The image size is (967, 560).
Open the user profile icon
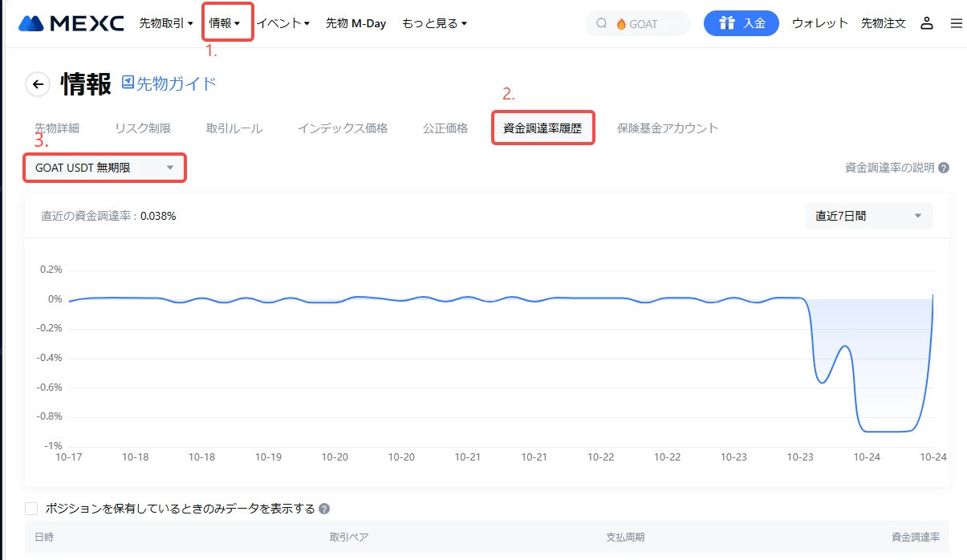click(927, 23)
